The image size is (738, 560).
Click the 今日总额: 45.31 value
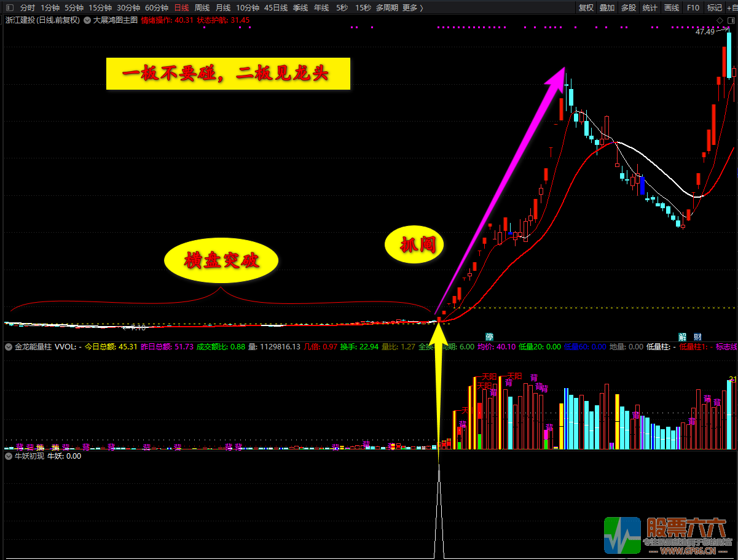point(111,347)
